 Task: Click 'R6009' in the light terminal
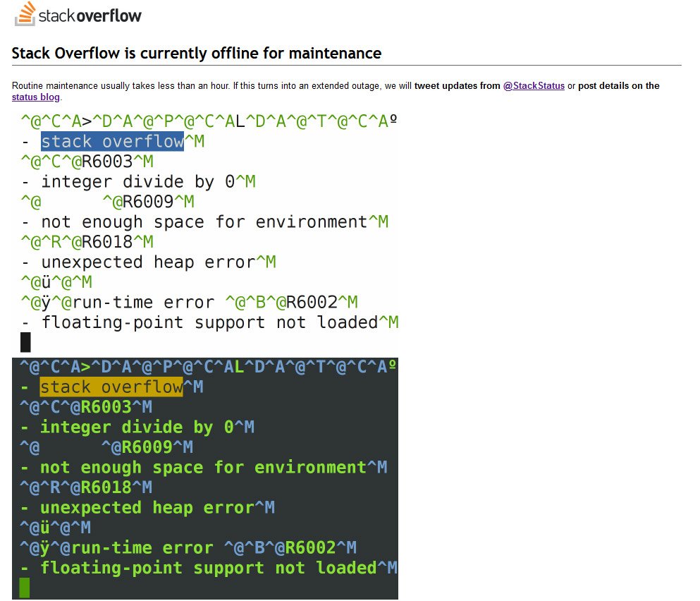(148, 202)
